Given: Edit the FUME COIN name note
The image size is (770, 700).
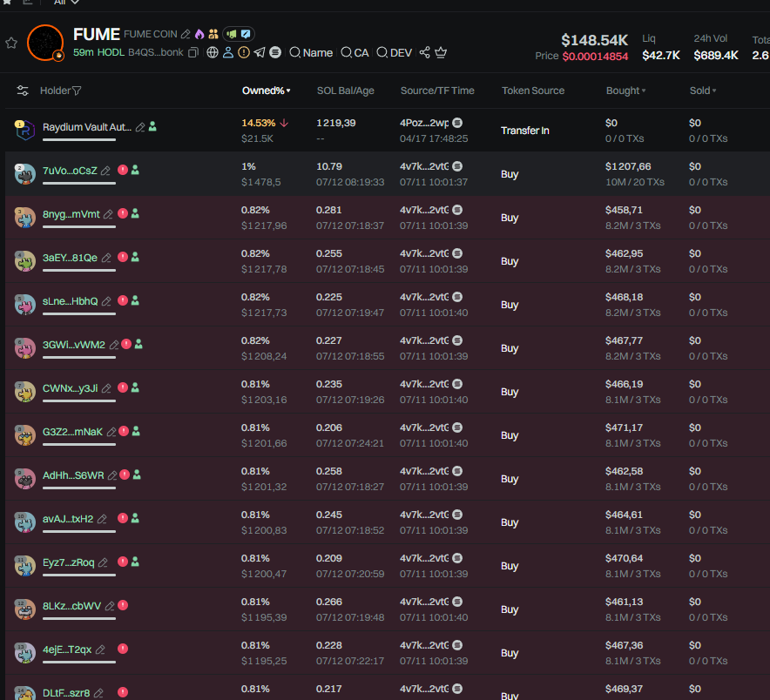Looking at the screenshot, I should point(186,34).
